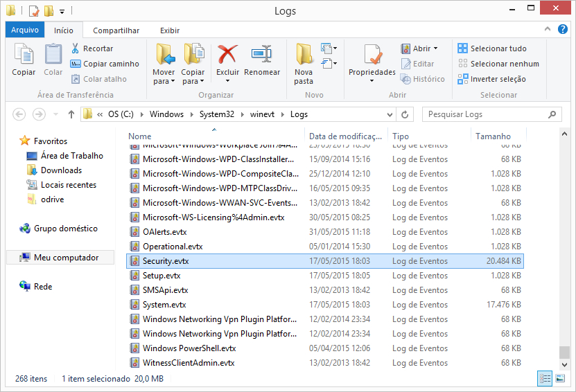Switch to large icons view in status bar

coord(560,378)
